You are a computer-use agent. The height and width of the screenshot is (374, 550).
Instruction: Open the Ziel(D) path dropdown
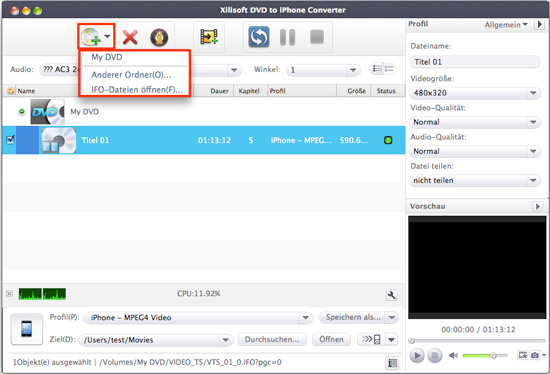click(155, 340)
